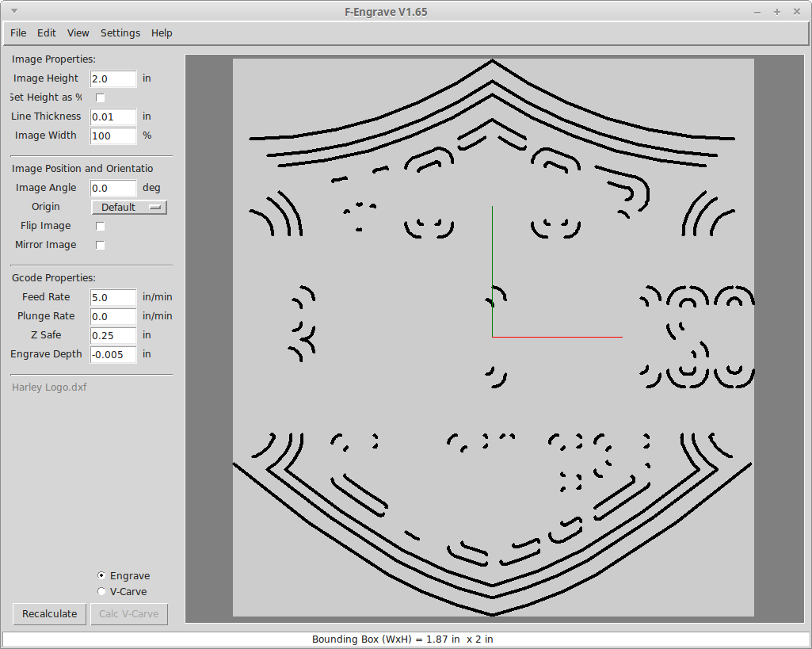Open the window menu arrow in title bar

[x=14, y=11]
